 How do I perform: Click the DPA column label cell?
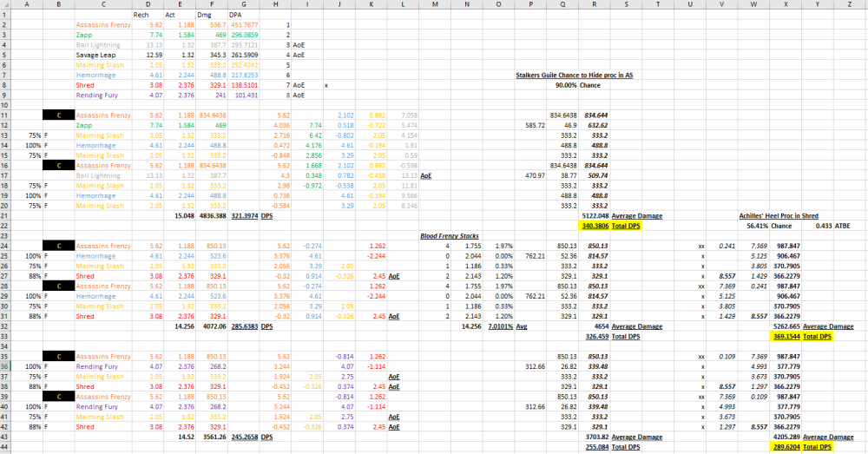(211, 16)
